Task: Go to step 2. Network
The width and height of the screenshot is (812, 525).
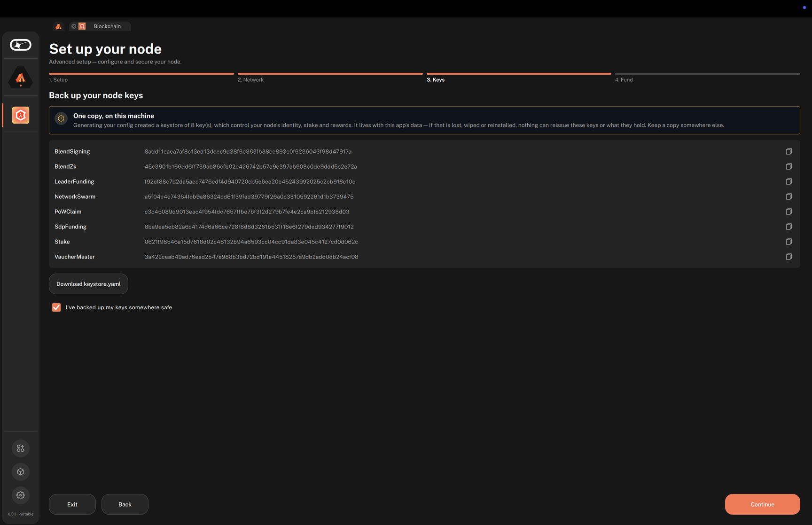Action: 250,80
